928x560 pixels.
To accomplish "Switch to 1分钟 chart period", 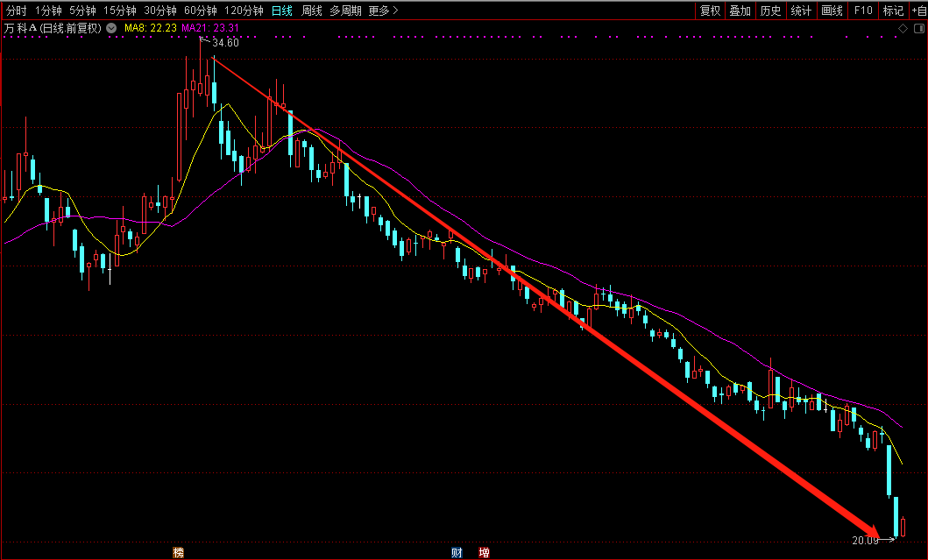I will tap(48, 11).
